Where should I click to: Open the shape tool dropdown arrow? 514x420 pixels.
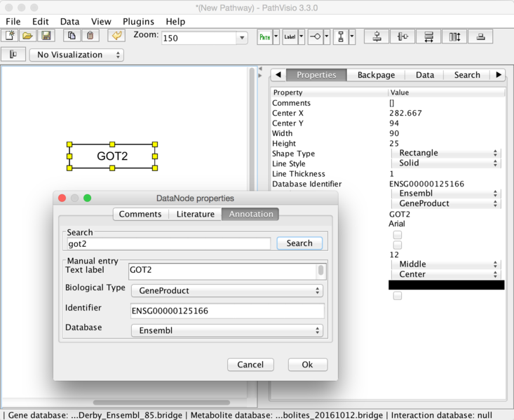coord(352,36)
